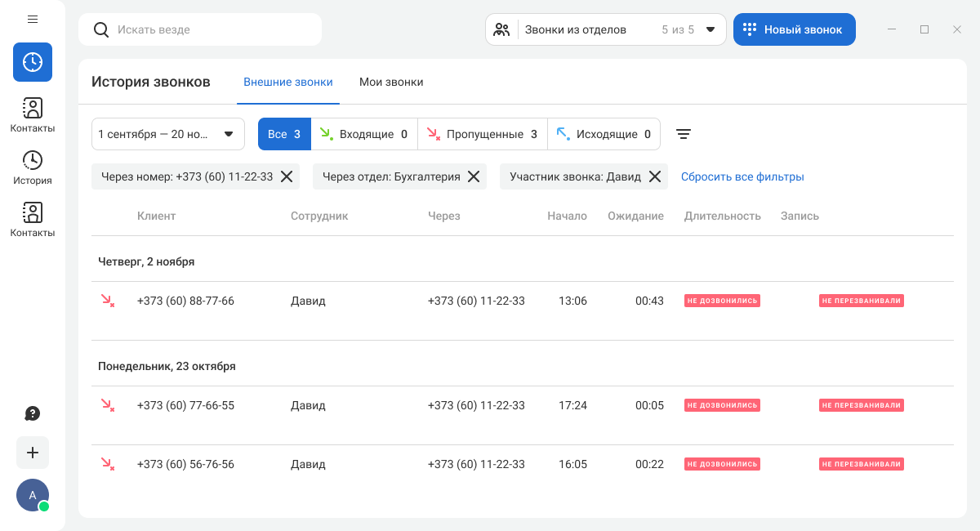Open the Звонки из отделов dropdown
Viewport: 980px width, 531px height.
(605, 29)
